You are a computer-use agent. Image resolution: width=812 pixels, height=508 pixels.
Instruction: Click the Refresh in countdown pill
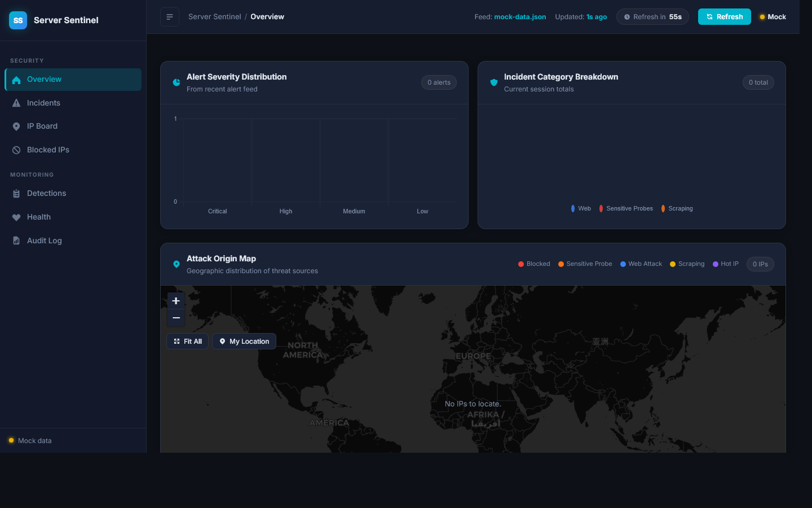(652, 17)
